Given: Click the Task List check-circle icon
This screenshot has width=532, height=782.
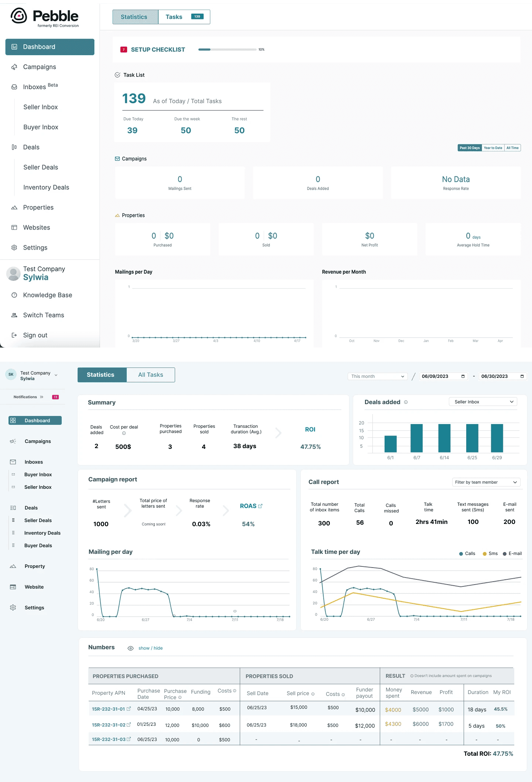Looking at the screenshot, I should tap(117, 75).
